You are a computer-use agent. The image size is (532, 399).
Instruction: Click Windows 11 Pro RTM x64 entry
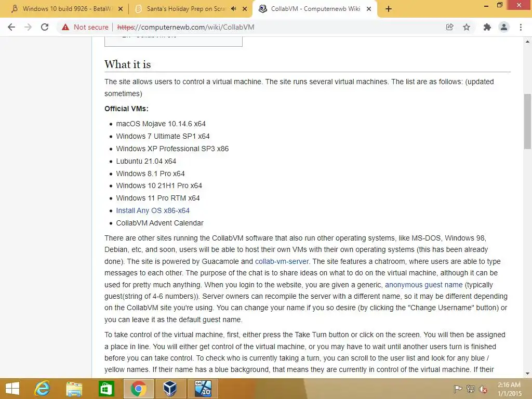158,198
